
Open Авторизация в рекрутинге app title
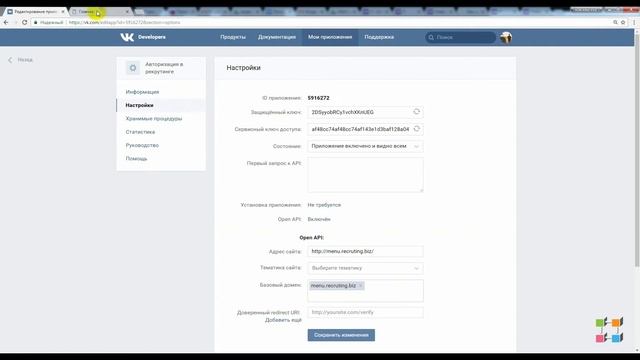pos(164,68)
